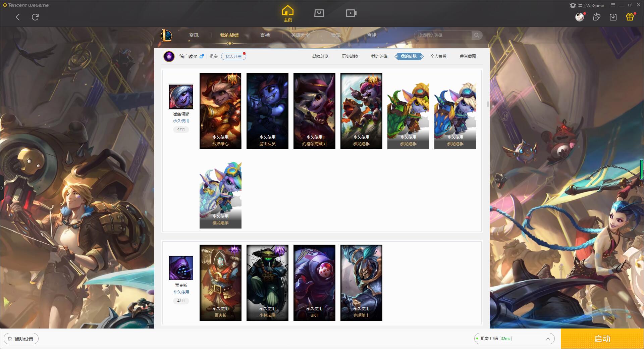
Task: Open the 直播 tab
Action: (x=265, y=35)
